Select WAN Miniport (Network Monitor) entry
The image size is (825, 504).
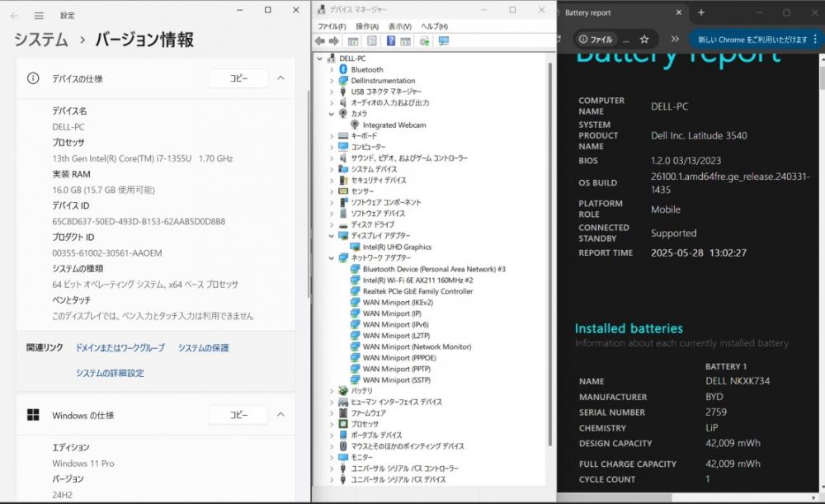coord(417,346)
